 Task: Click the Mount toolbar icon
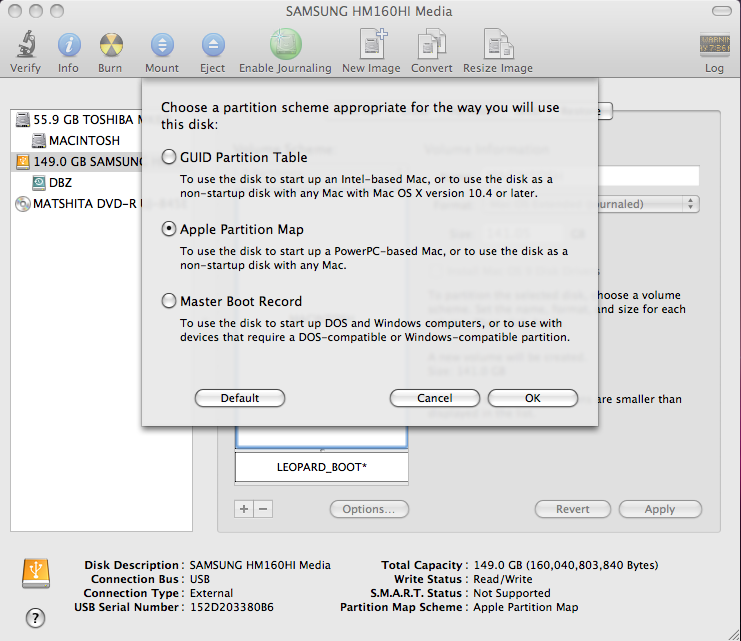[x=162, y=45]
